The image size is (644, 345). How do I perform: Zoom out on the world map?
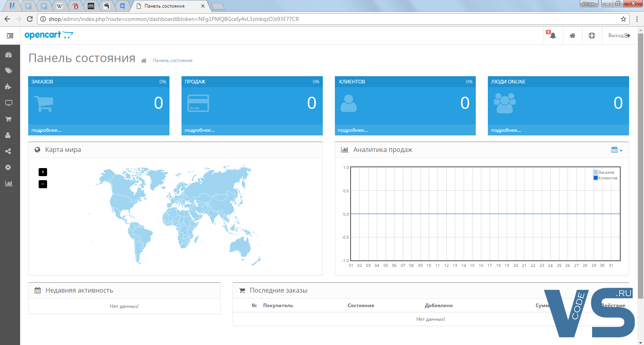(x=43, y=184)
